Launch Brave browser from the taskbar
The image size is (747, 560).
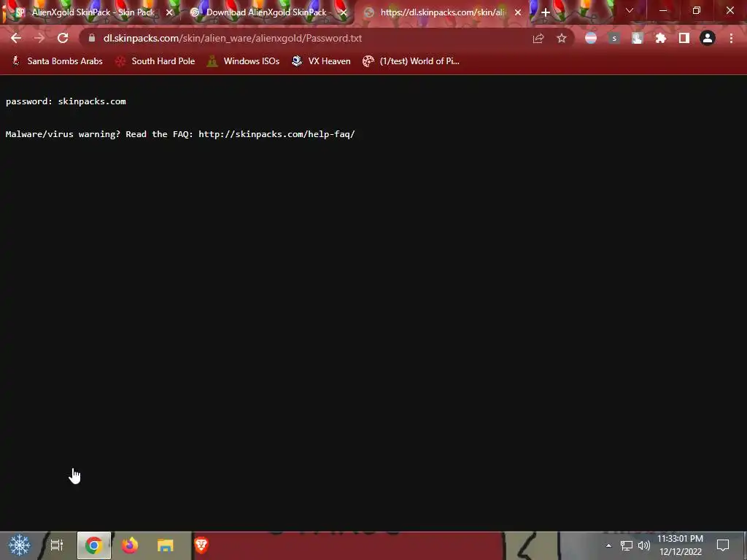point(201,545)
